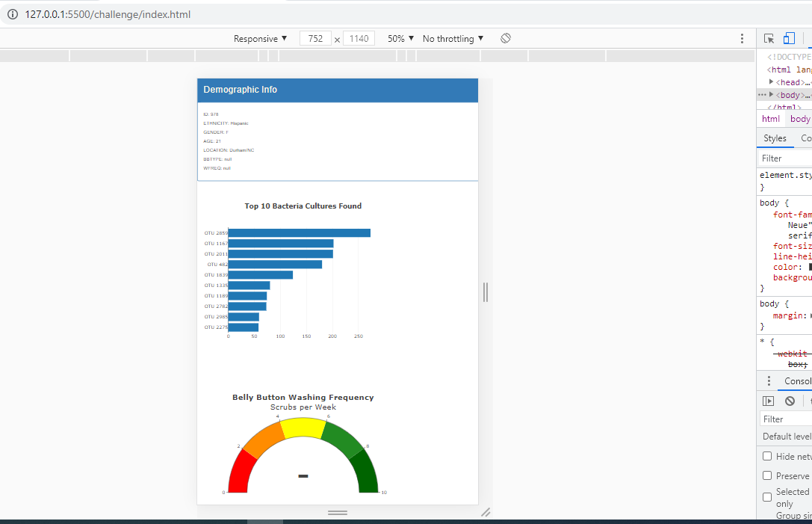Image resolution: width=812 pixels, height=524 pixels.
Task: Check the Preserve log option
Action: point(767,475)
